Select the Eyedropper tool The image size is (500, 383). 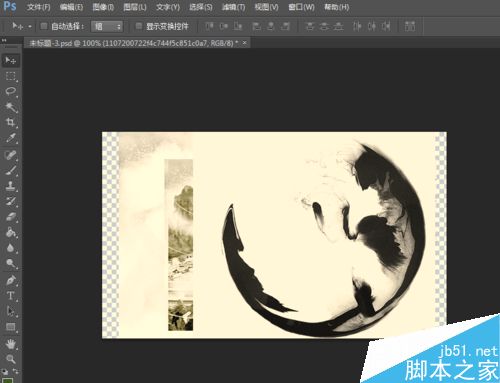[11, 138]
